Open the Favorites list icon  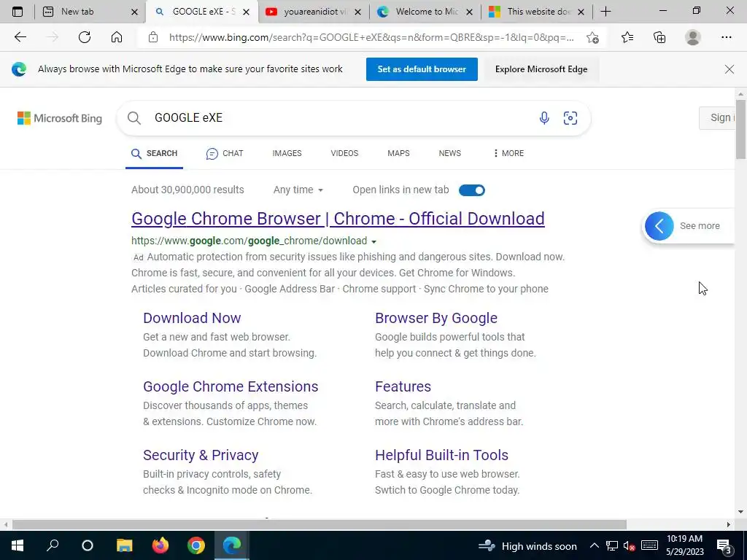pos(627,37)
